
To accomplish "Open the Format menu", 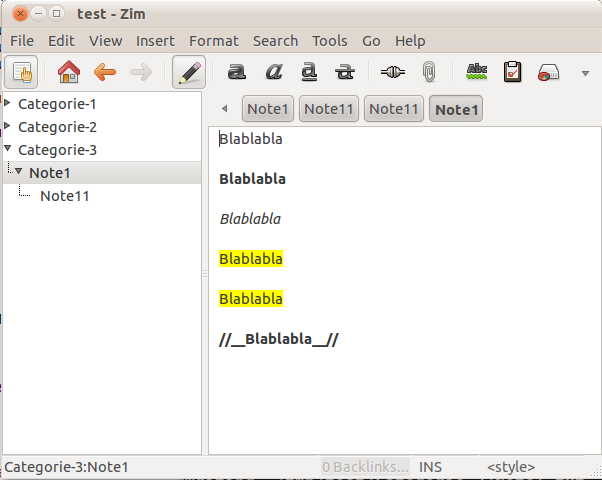I will pyautogui.click(x=214, y=41).
